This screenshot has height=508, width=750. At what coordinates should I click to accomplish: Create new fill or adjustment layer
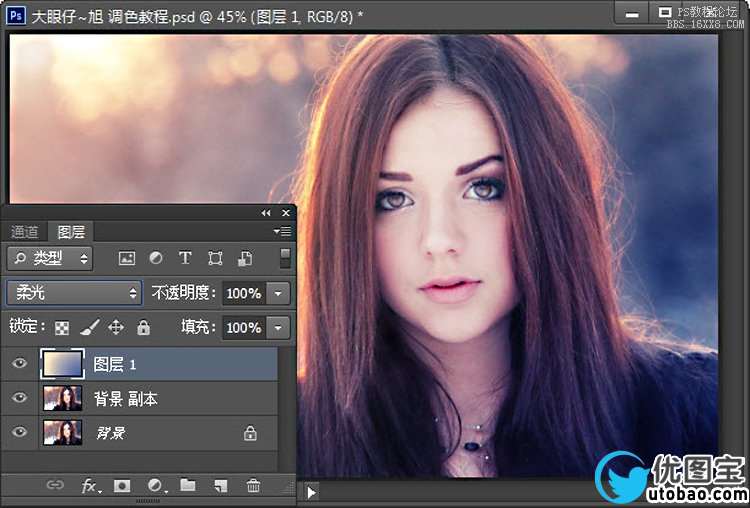click(x=156, y=486)
